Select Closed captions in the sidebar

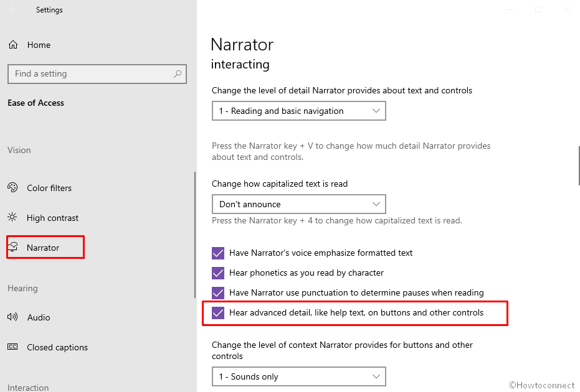[x=57, y=347]
